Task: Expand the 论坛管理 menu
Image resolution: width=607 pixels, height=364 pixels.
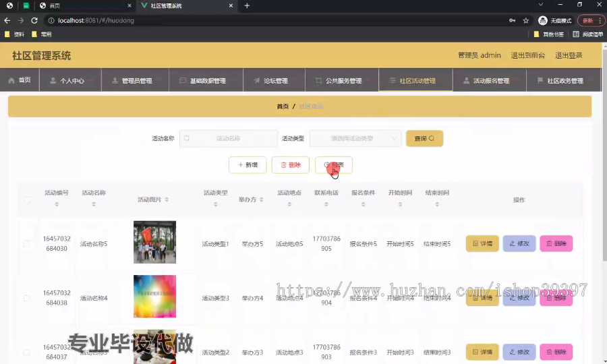Action: point(274,80)
